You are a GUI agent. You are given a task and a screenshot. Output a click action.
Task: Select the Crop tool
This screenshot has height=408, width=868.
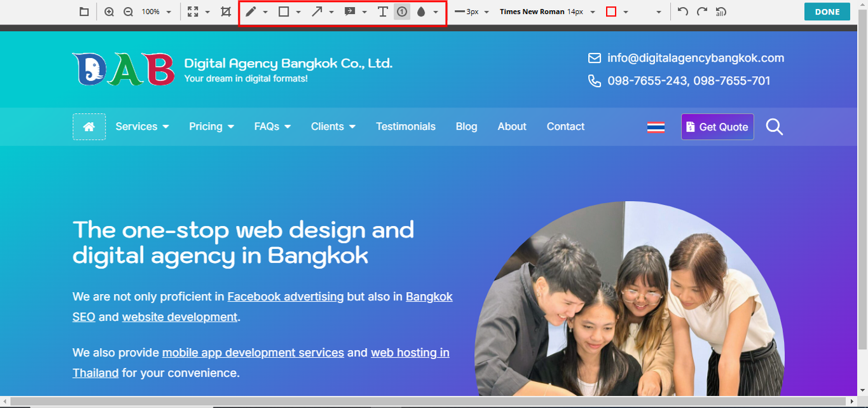pos(226,12)
